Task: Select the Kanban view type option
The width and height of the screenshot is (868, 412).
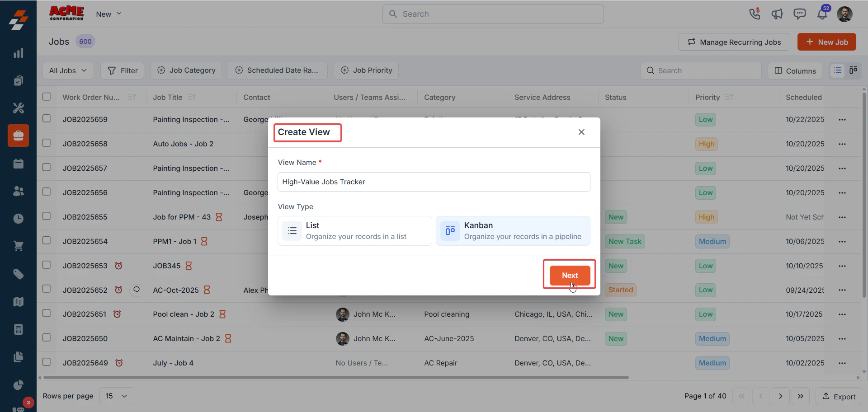Action: [513, 231]
